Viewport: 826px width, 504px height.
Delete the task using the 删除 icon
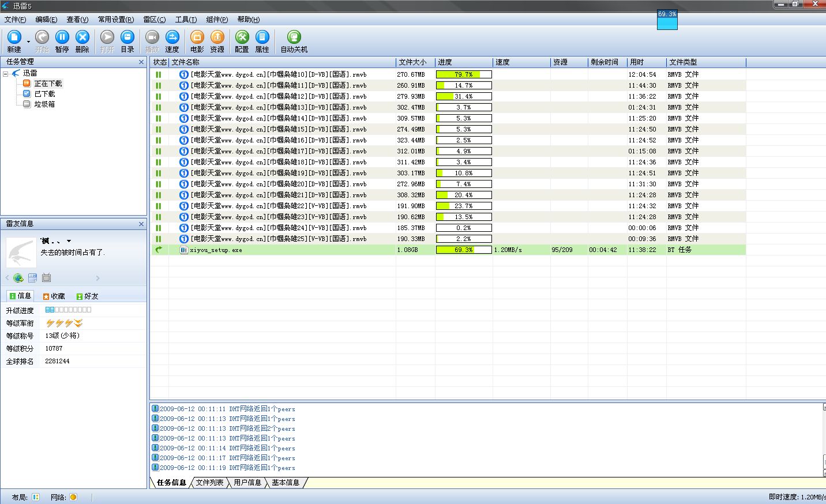(x=82, y=37)
